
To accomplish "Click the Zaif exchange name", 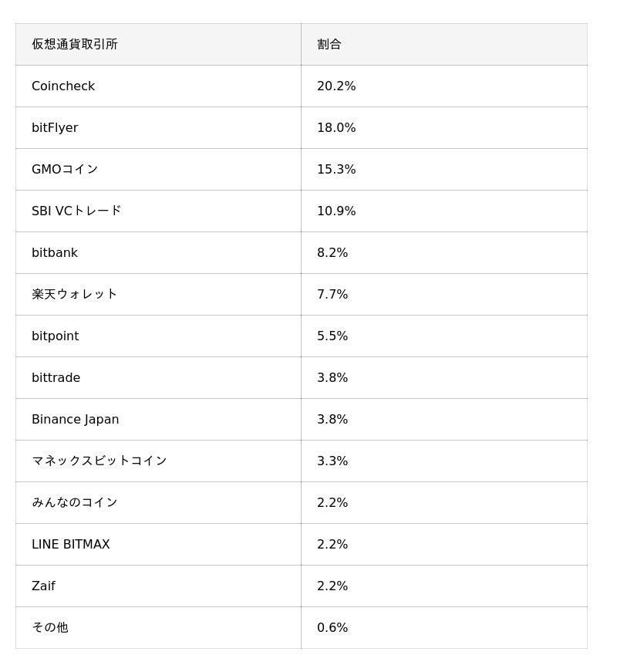I will [x=43, y=586].
